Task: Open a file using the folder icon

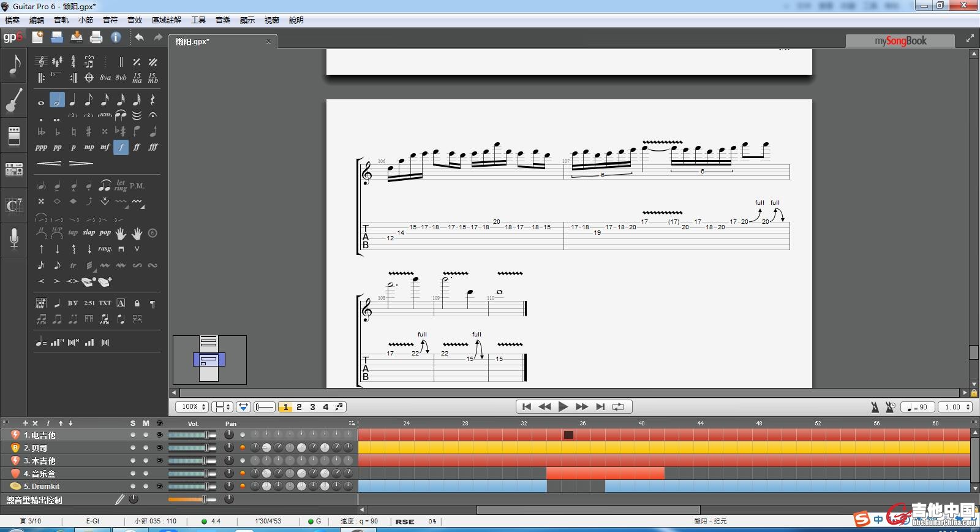Action: (x=57, y=37)
